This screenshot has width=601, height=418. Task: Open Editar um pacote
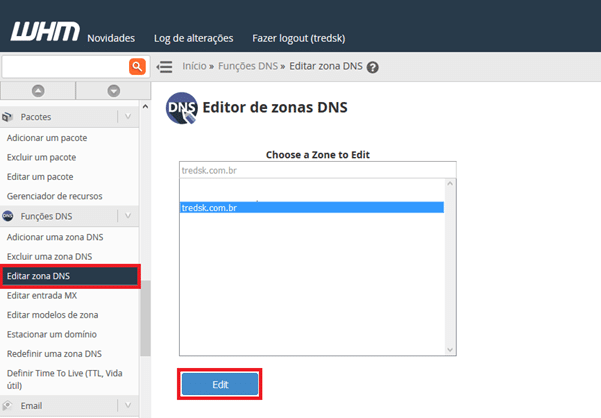coord(40,177)
